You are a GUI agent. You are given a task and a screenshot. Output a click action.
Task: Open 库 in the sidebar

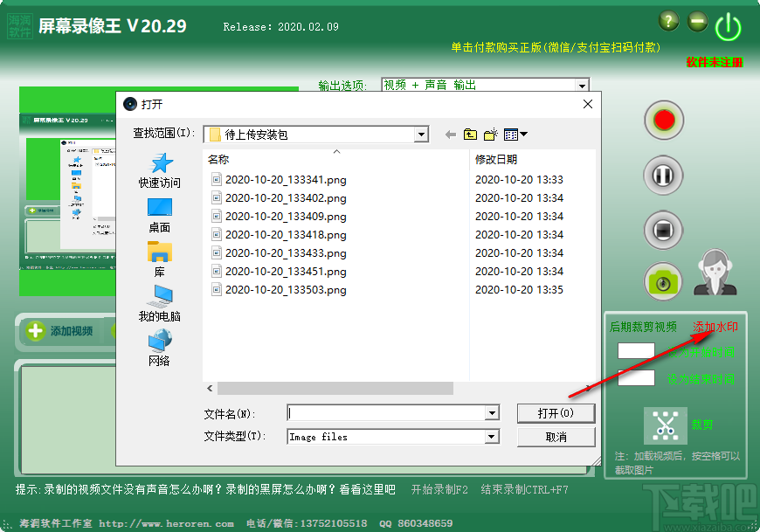pos(160,259)
